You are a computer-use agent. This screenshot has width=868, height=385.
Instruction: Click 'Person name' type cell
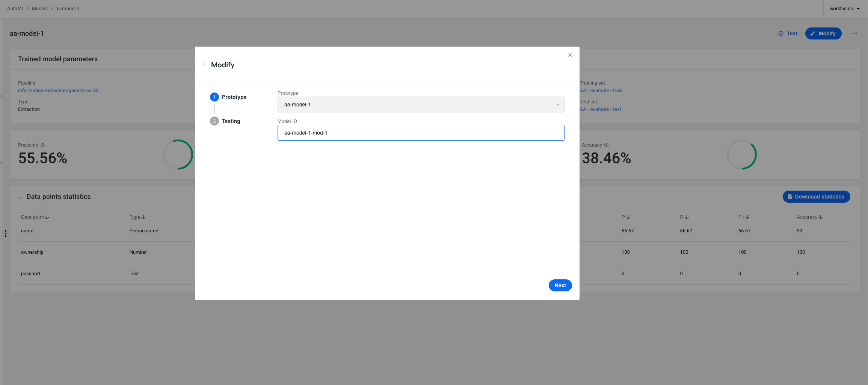click(x=144, y=231)
